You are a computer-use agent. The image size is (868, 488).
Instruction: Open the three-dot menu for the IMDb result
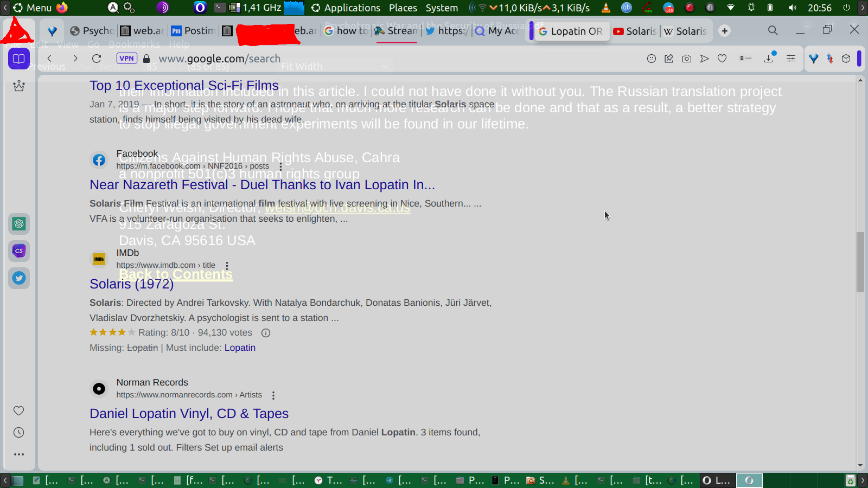coord(227,266)
